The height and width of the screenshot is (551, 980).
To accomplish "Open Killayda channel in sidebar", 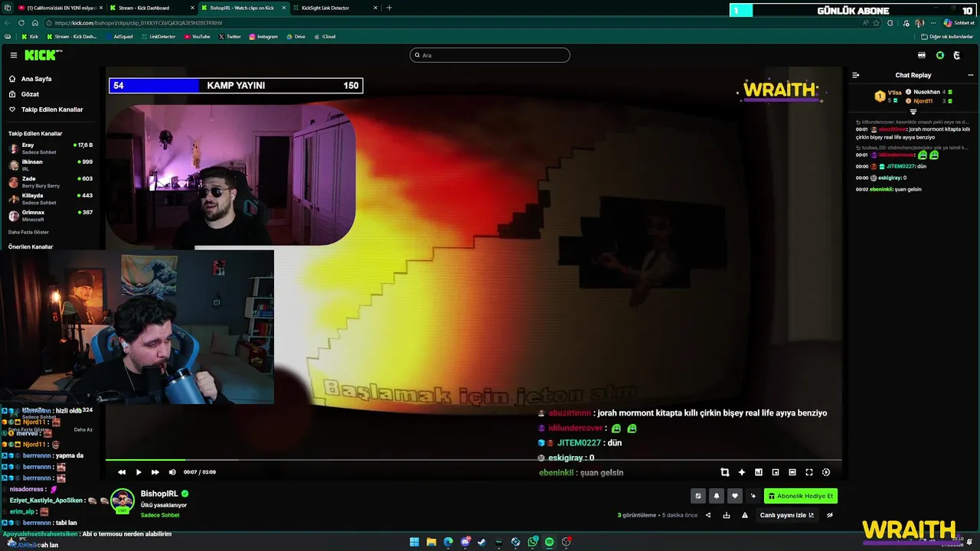I will click(51, 198).
